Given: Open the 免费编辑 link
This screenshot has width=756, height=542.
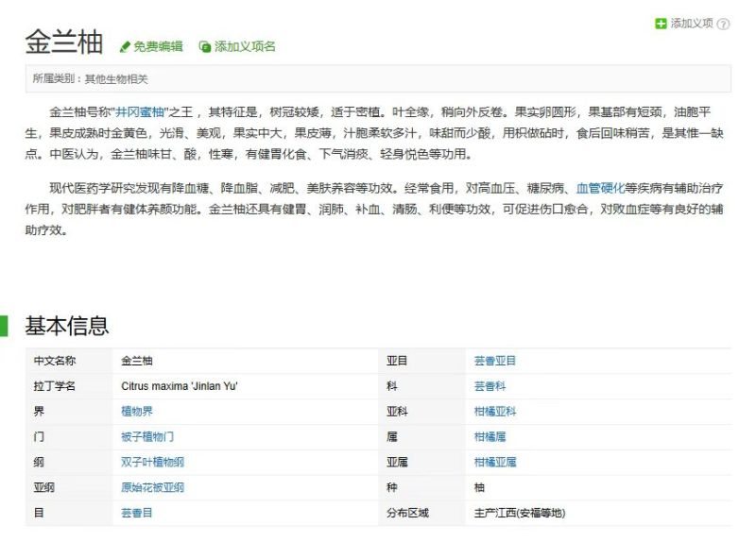Looking at the screenshot, I should tap(158, 46).
